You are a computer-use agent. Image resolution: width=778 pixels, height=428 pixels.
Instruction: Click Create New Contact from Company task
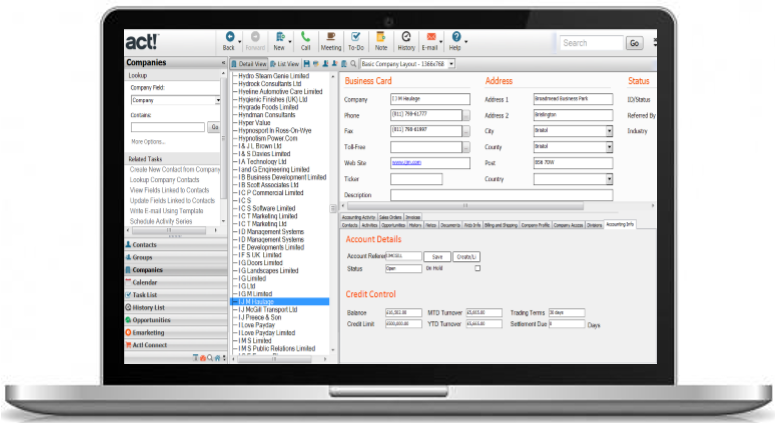pos(175,170)
